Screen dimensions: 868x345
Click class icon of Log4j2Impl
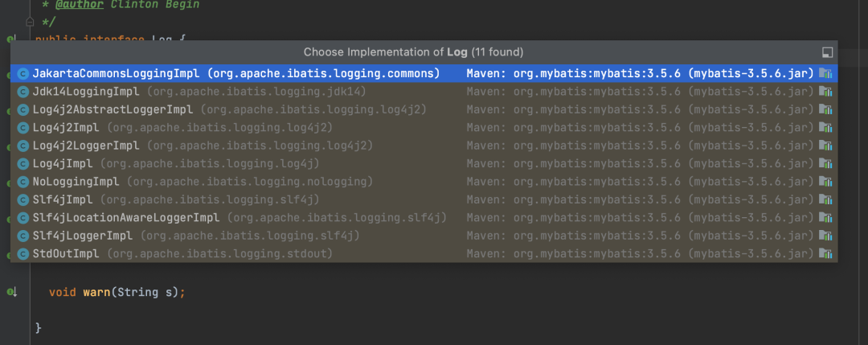click(23, 128)
